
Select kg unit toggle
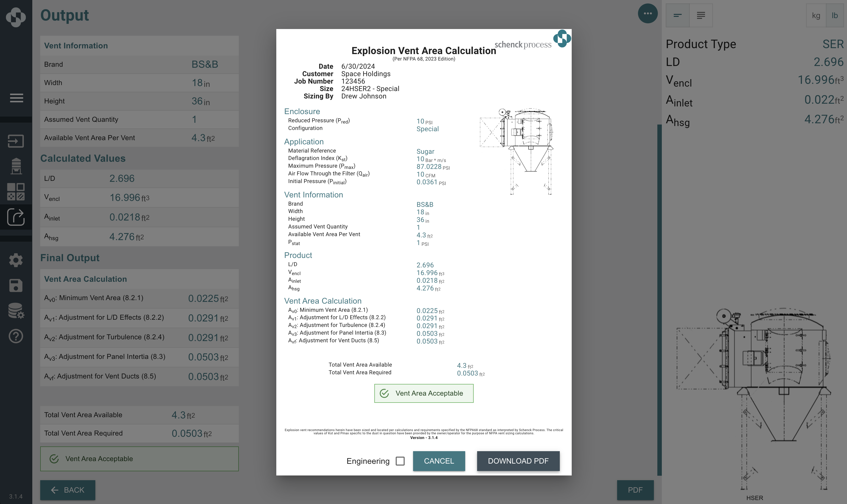[x=816, y=15]
